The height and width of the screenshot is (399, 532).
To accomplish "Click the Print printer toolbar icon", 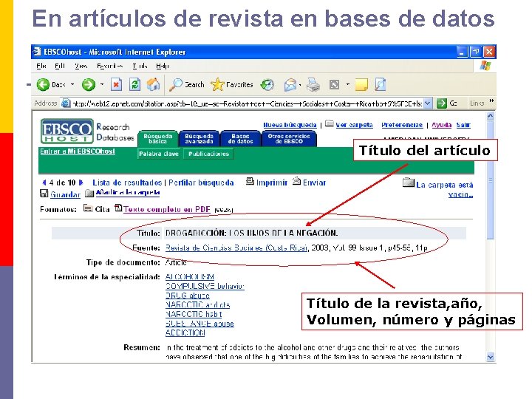I will (x=313, y=84).
